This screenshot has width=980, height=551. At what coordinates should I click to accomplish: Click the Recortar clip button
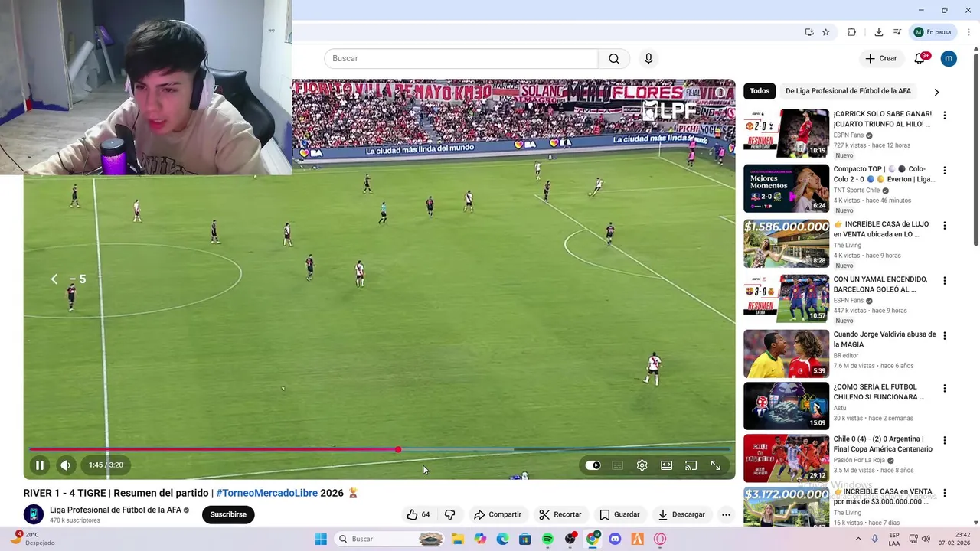(560, 514)
